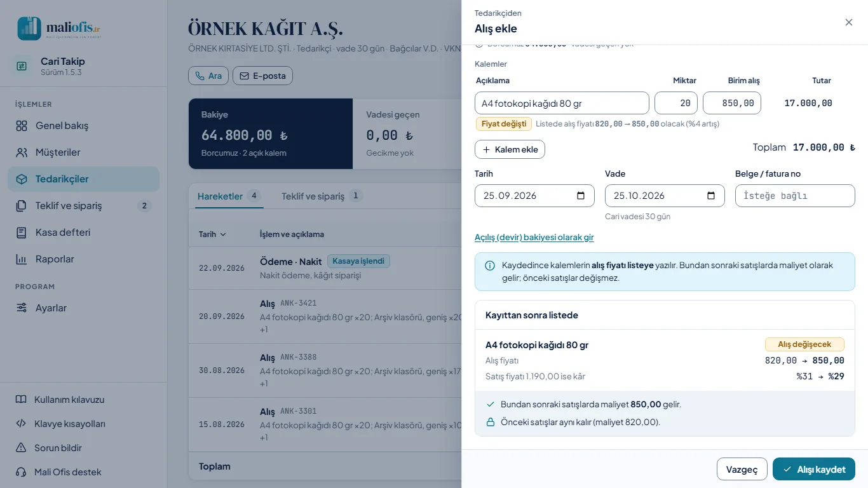Switch to the Teklif ve sipariş tab
The height and width of the screenshot is (488, 868).
click(322, 196)
